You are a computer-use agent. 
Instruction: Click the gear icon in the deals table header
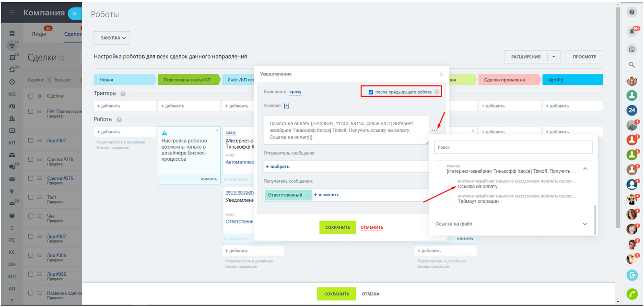(39, 96)
